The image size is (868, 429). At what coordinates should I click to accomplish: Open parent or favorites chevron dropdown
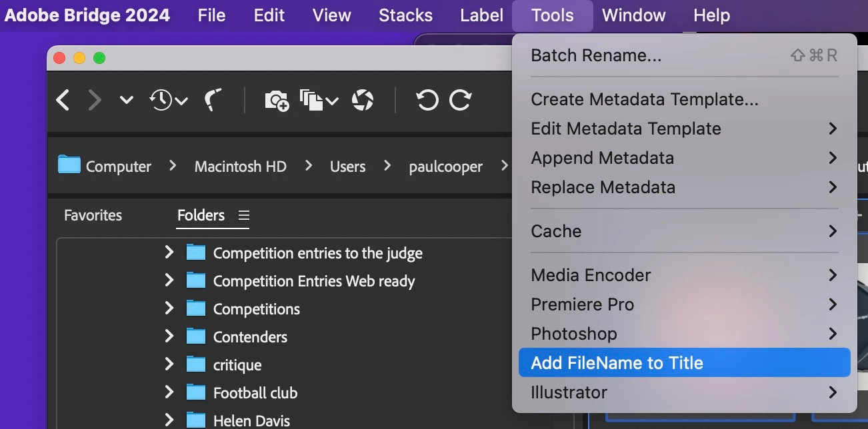[126, 101]
